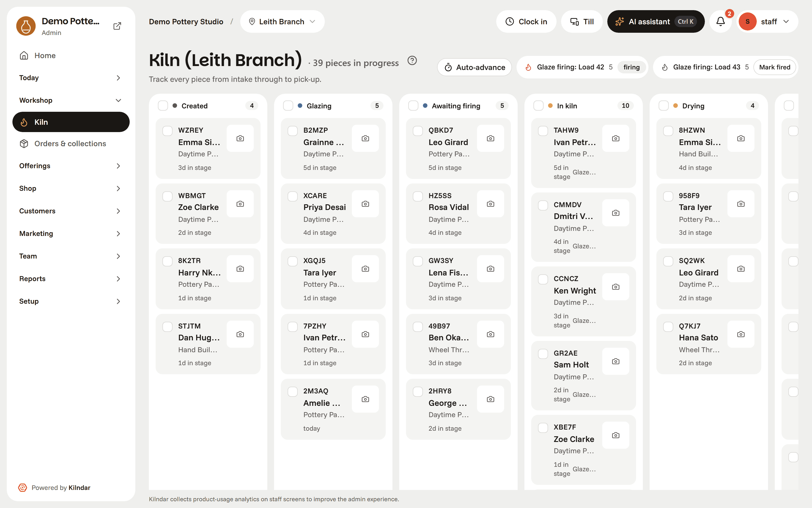Add photo to TAHW9 Ivan Petr card

tap(616, 138)
